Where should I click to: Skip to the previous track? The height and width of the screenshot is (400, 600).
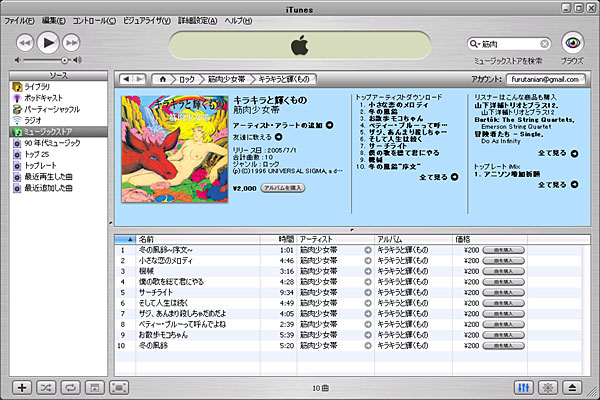pyautogui.click(x=25, y=43)
